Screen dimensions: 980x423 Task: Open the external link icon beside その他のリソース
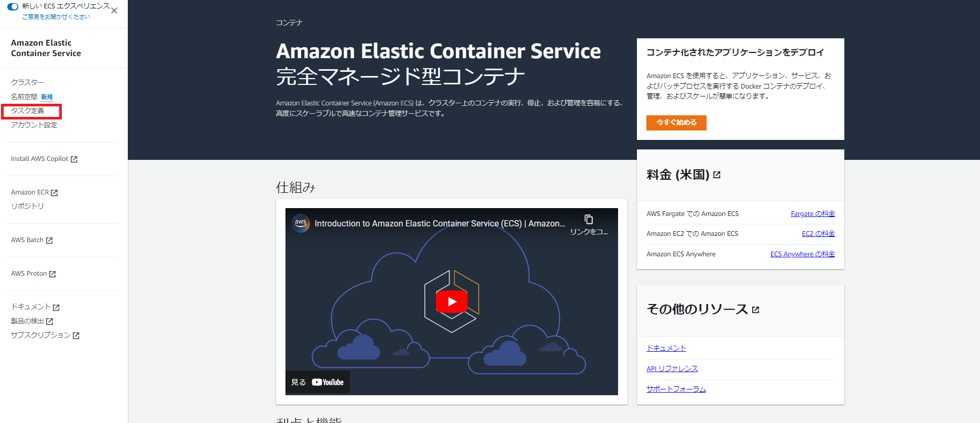755,310
